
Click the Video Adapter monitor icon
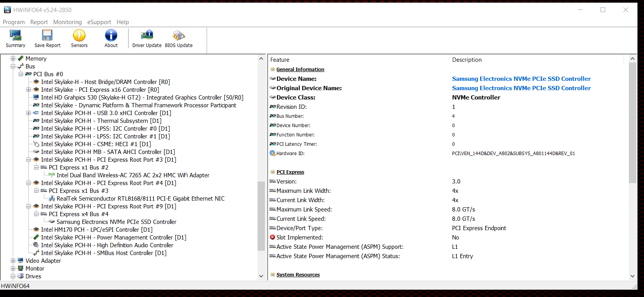pyautogui.click(x=21, y=260)
